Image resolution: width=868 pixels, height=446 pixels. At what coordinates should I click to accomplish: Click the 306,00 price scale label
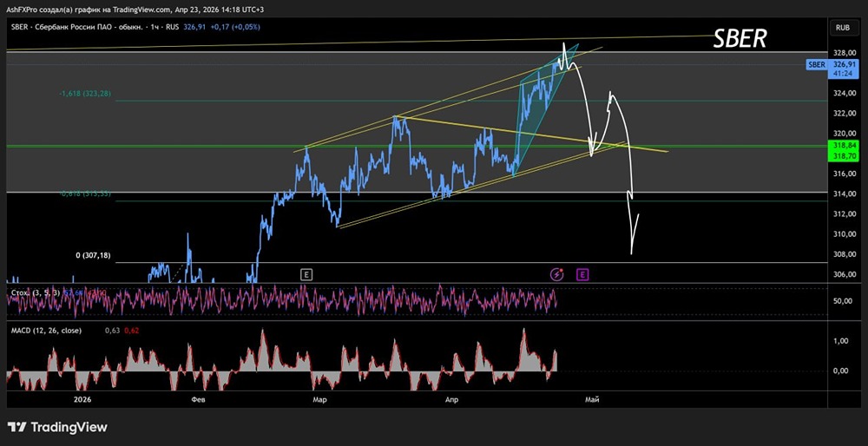(843, 274)
